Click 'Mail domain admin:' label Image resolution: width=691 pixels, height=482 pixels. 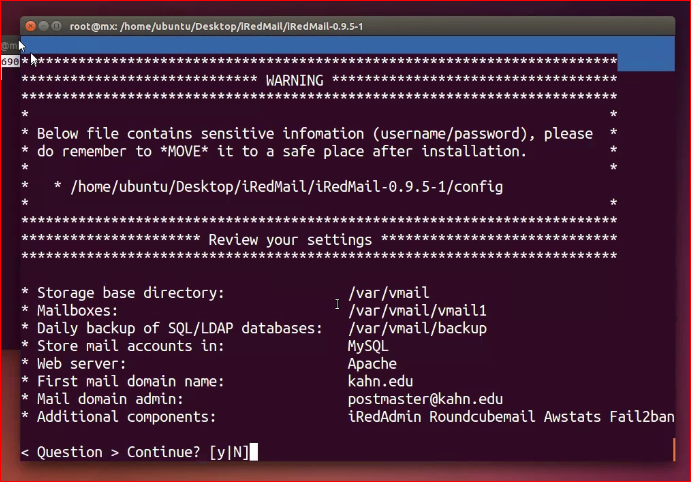[110, 399]
